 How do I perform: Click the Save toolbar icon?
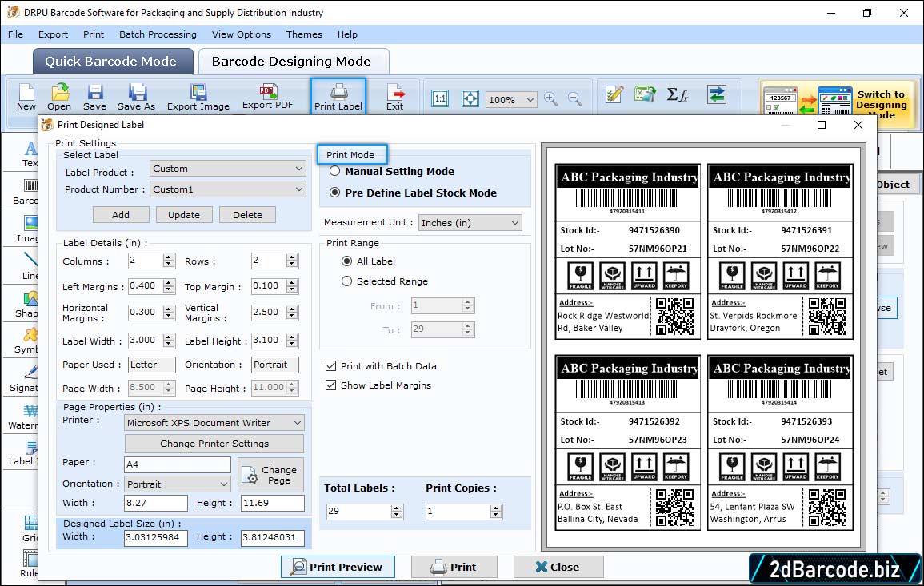coord(94,97)
